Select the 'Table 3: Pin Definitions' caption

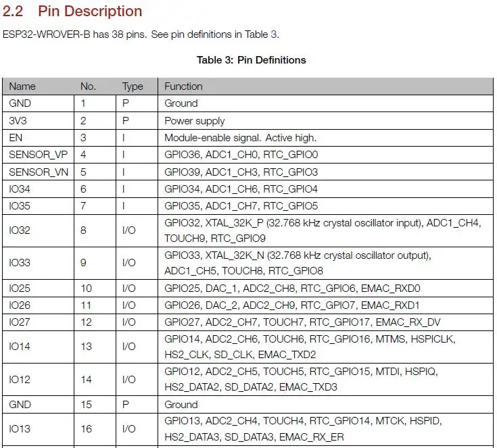coord(251,60)
